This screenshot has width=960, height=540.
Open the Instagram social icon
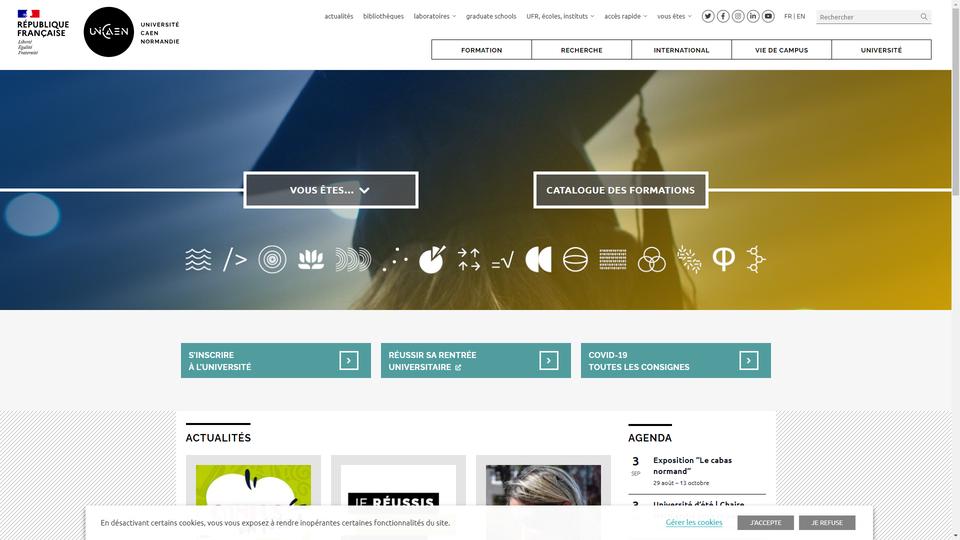[738, 17]
